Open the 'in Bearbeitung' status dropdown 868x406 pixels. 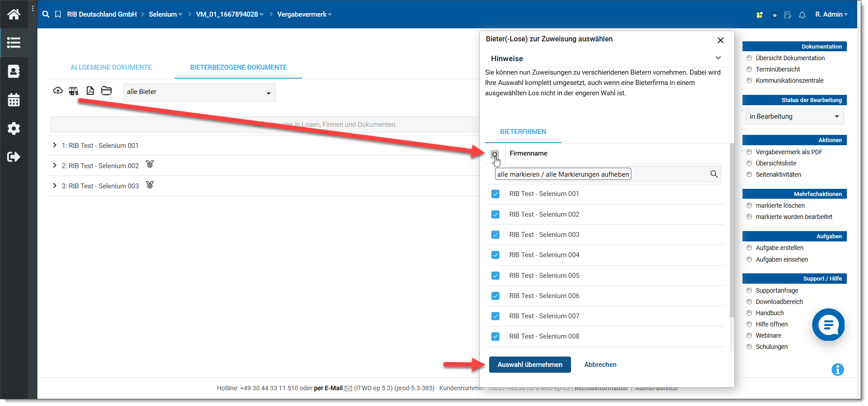tap(795, 116)
